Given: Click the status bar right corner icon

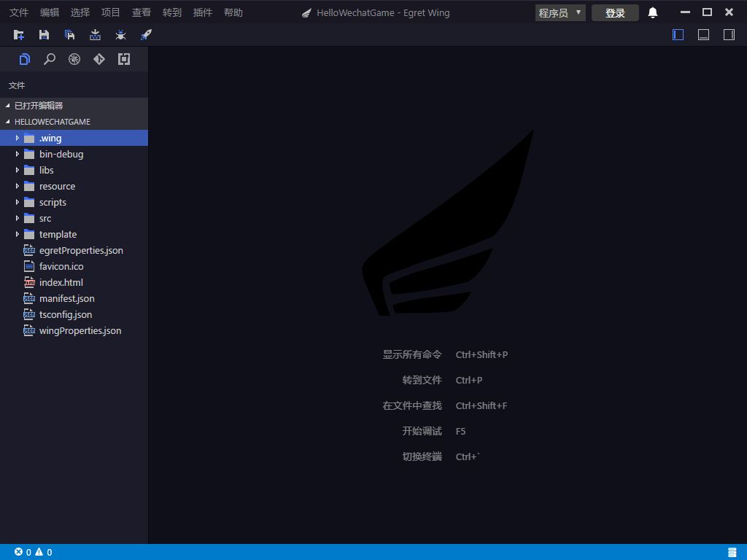Looking at the screenshot, I should pos(732,552).
